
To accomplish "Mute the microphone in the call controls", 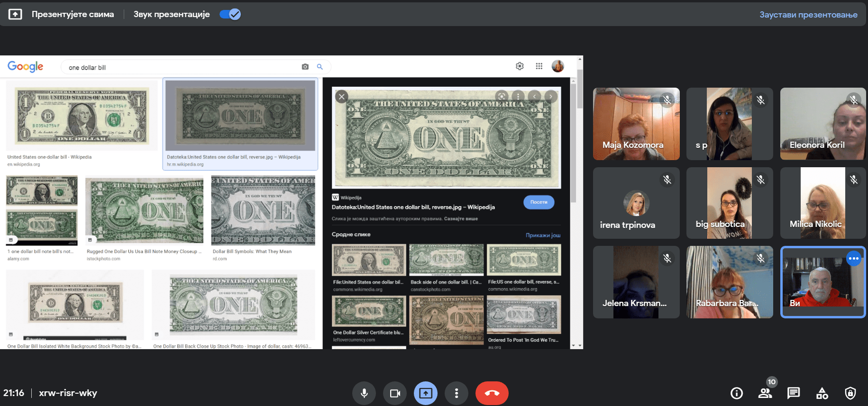I will pos(364,393).
